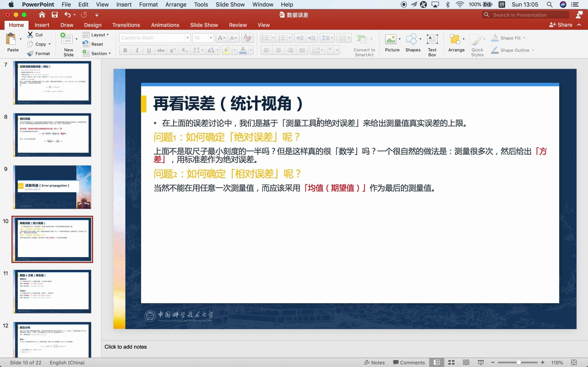Click the Shapes gallery icon

click(411, 39)
